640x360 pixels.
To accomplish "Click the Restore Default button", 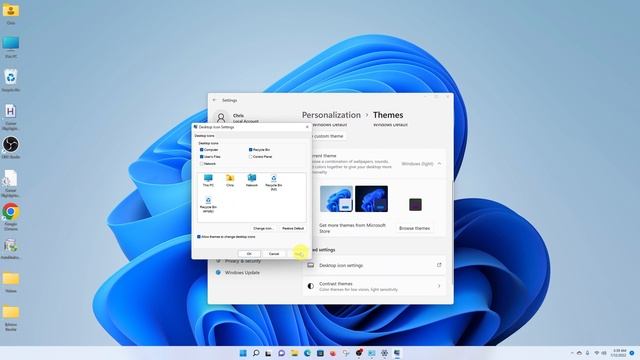I will click(293, 229).
